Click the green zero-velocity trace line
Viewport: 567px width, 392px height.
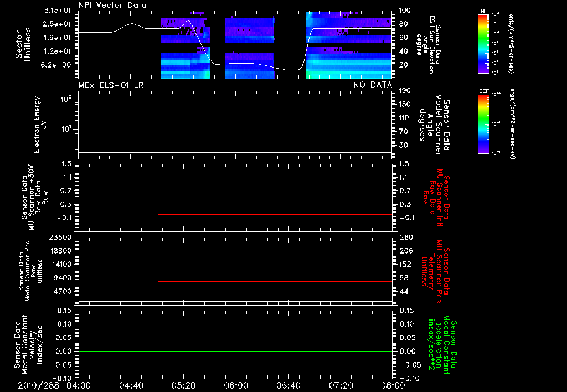point(235,351)
